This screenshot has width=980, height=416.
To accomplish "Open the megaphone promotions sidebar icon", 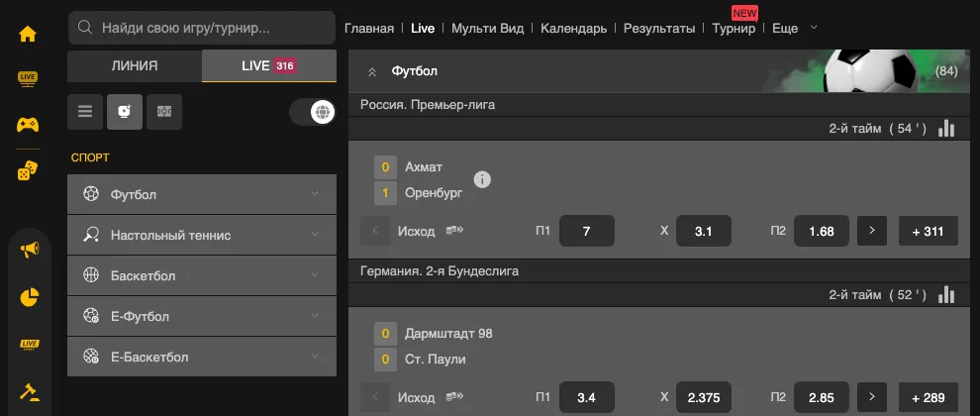I will click(30, 251).
